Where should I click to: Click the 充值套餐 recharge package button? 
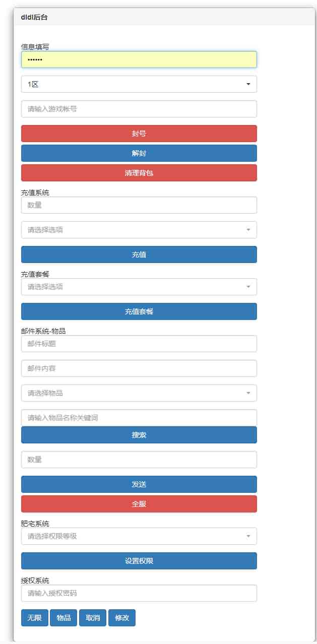[139, 311]
